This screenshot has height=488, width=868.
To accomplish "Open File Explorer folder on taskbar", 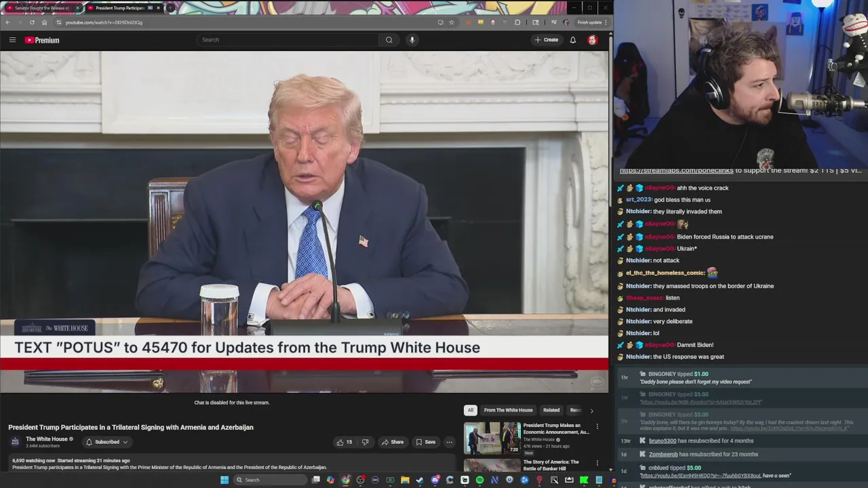I will coord(405,480).
